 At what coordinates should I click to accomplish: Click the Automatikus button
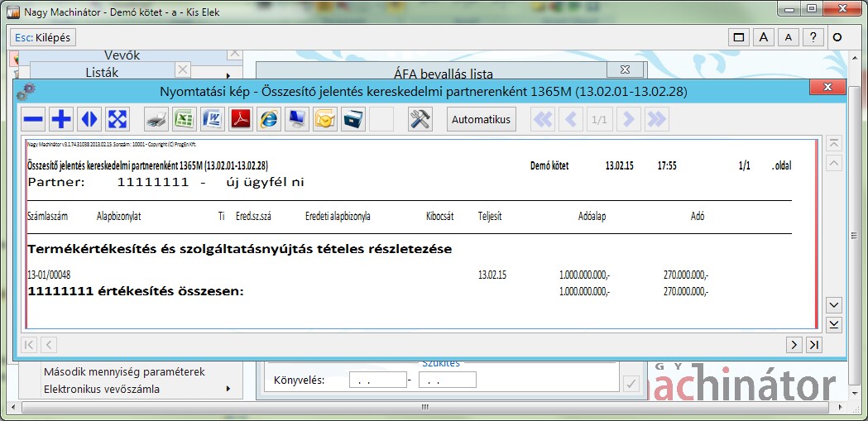(x=481, y=119)
